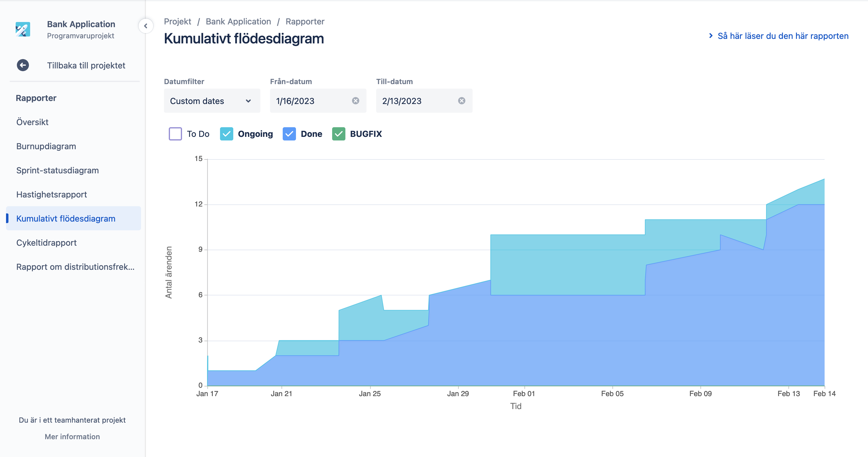Click the Bank Application breadcrumb link
Screen dimensions: 868x457
(x=239, y=22)
